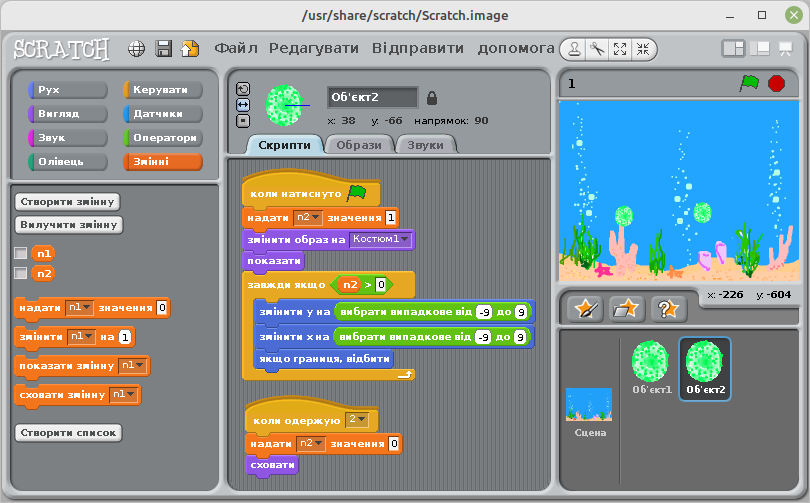
Task: Switch to the Скрипти tab
Action: click(284, 145)
